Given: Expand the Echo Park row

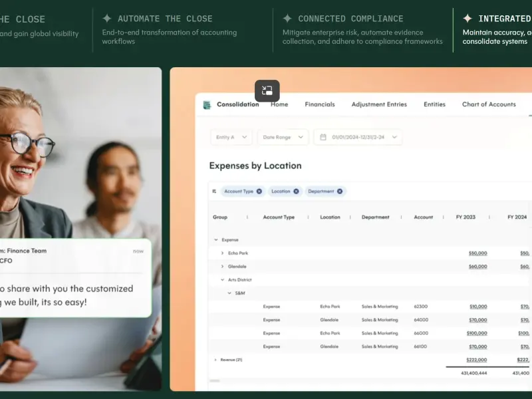Looking at the screenshot, I should point(222,253).
